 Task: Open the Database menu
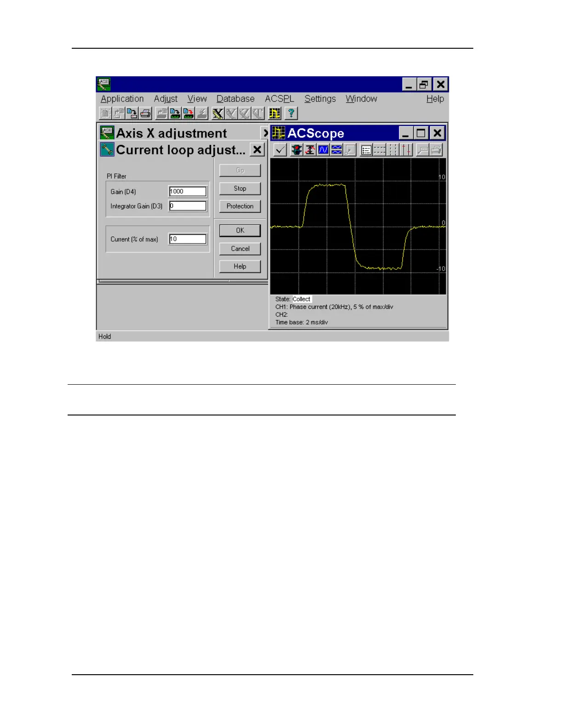click(x=235, y=99)
